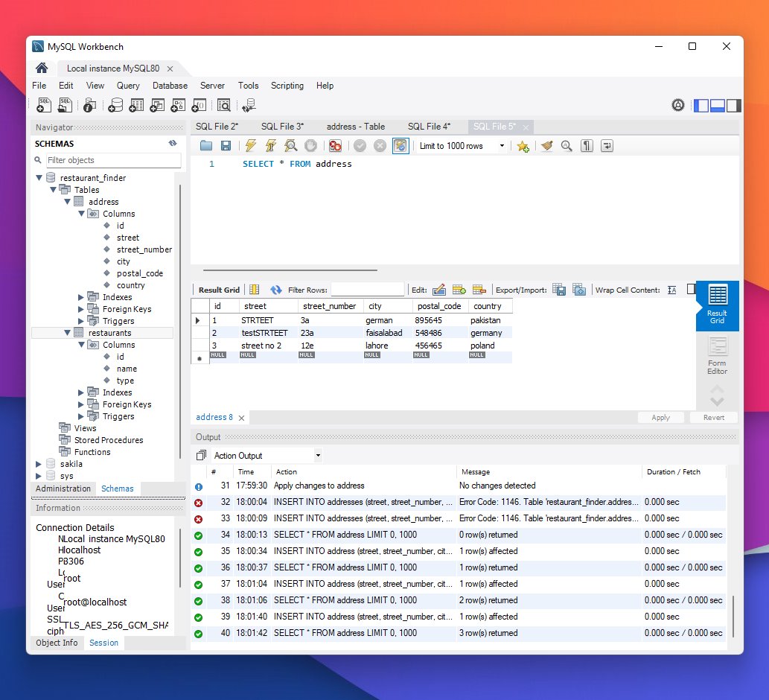Open the Database menu
The width and height of the screenshot is (769, 700).
pyautogui.click(x=170, y=86)
